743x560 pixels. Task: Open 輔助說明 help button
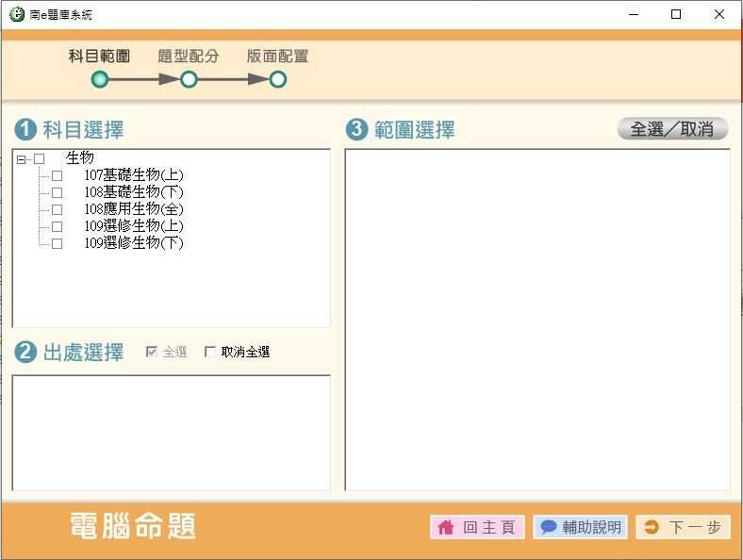tap(581, 527)
